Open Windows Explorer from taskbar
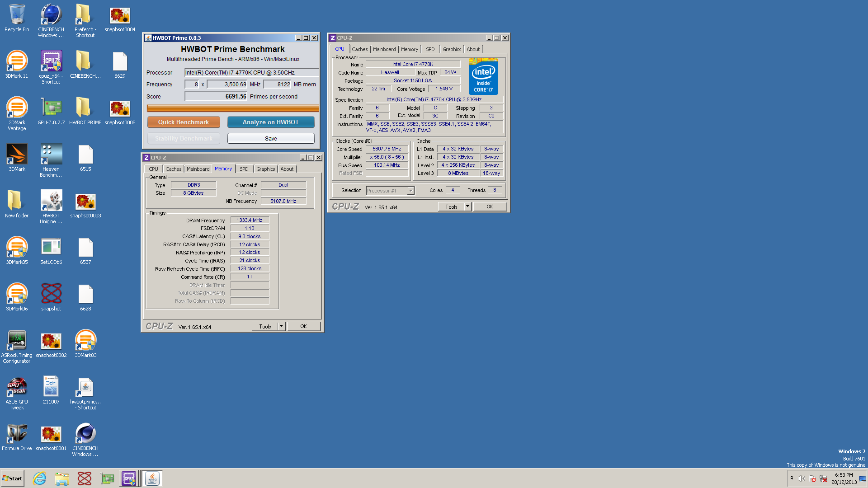 pos(62,479)
